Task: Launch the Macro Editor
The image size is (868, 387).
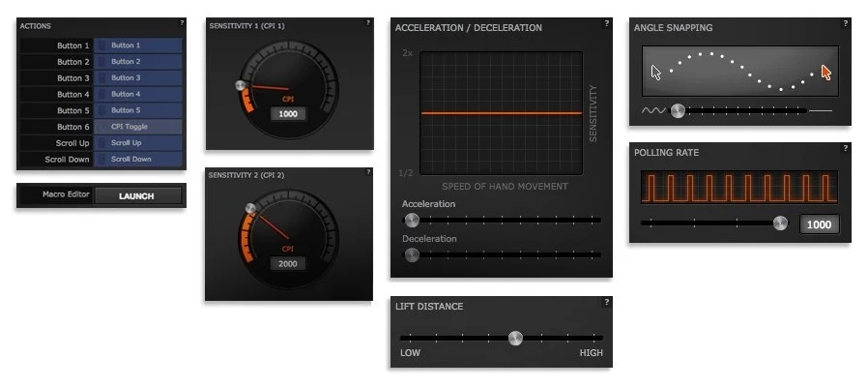Action: (137, 195)
